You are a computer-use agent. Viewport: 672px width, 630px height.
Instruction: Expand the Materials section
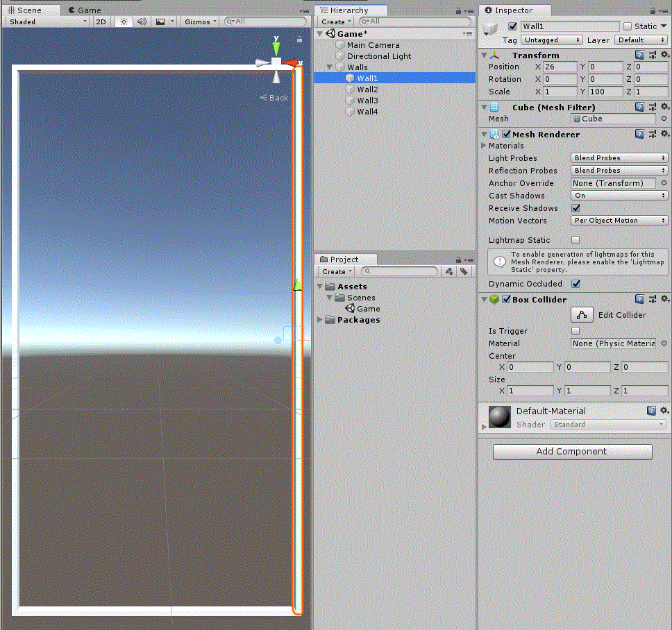(484, 146)
